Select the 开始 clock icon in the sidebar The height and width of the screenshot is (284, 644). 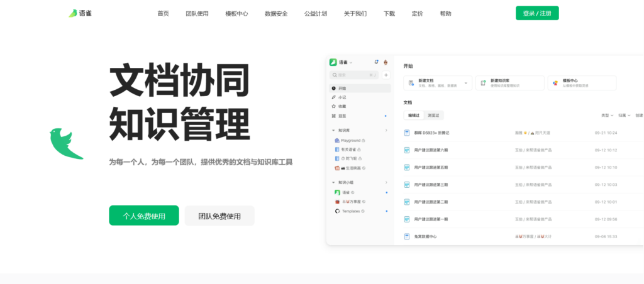coord(333,88)
